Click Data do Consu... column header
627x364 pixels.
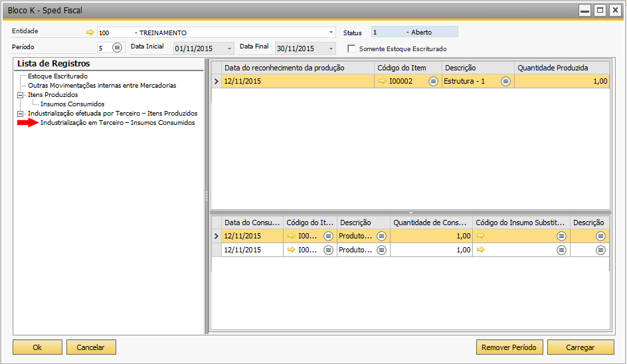252,223
